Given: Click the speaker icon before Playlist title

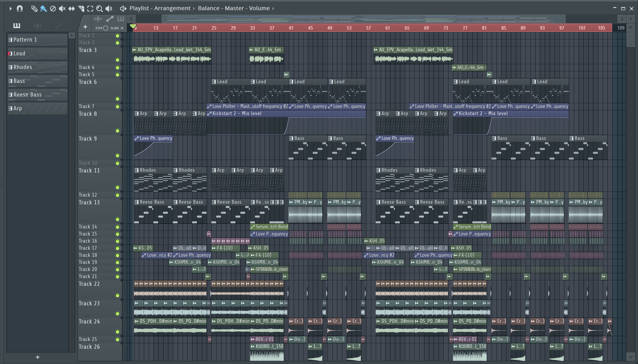Looking at the screenshot, I should [x=123, y=8].
